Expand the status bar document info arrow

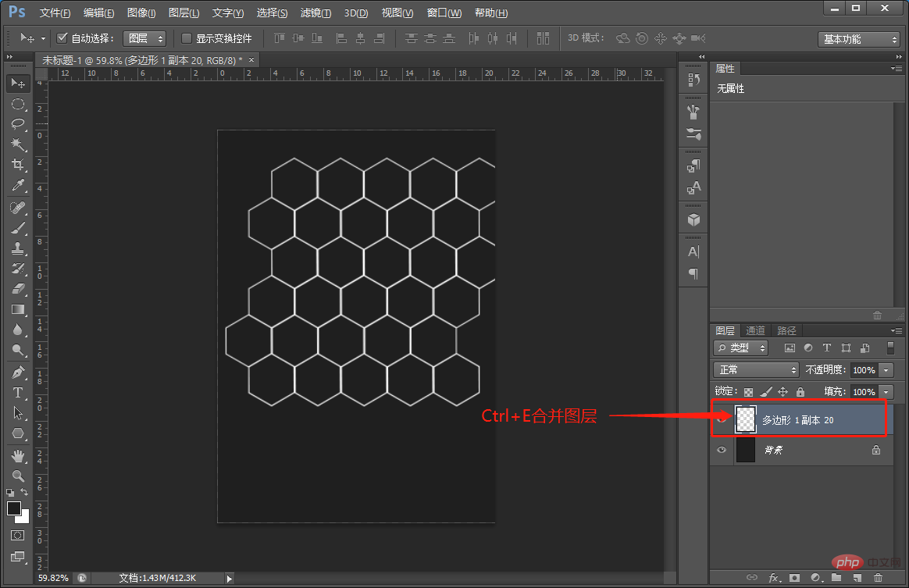(x=230, y=578)
